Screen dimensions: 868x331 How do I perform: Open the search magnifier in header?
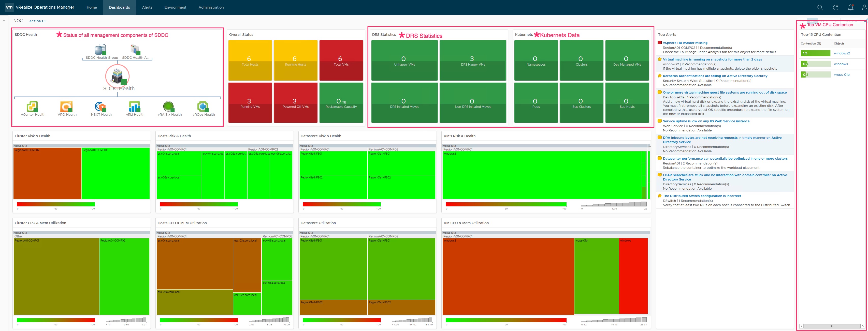tap(820, 7)
